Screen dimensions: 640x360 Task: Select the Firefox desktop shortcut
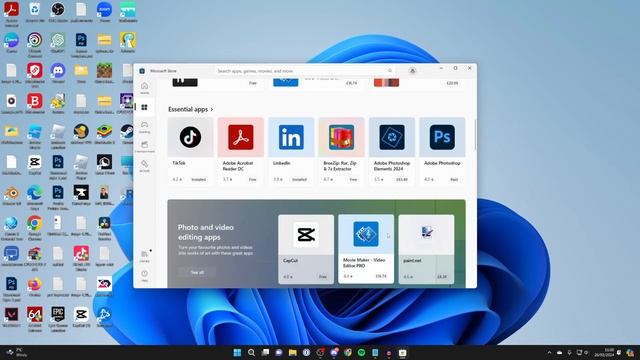(35, 287)
